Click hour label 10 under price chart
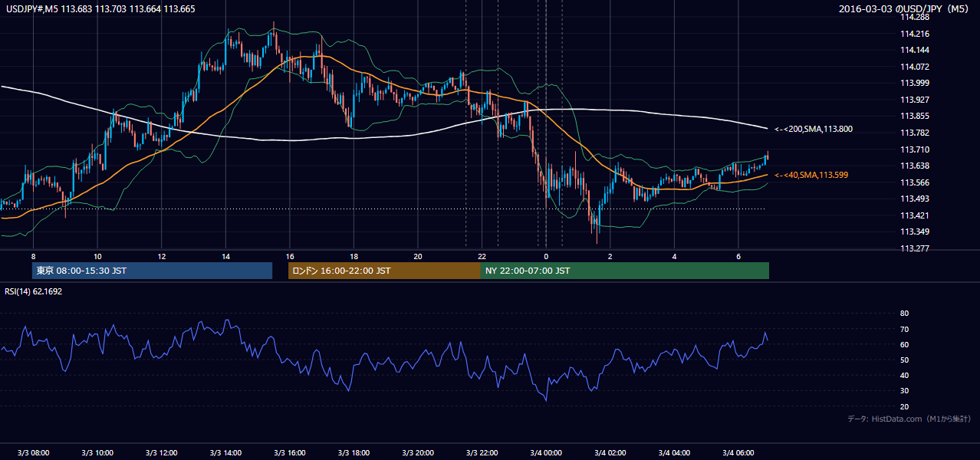Image resolution: width=980 pixels, height=460 pixels. point(97,256)
